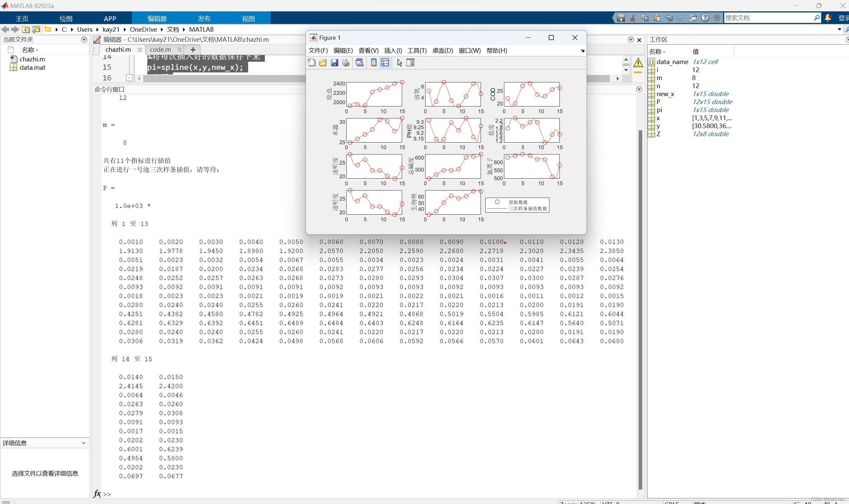Switch to the APP ribbon tab
This screenshot has height=504, width=849.
[110, 19]
